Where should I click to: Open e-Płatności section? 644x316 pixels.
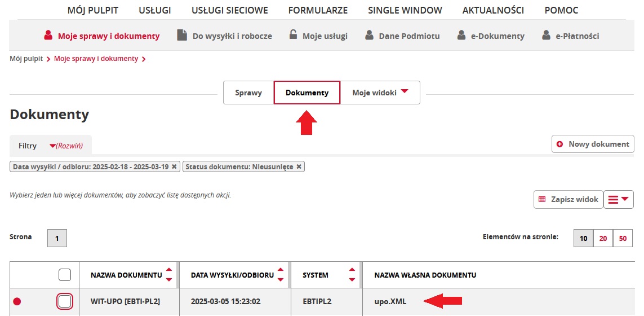click(577, 36)
